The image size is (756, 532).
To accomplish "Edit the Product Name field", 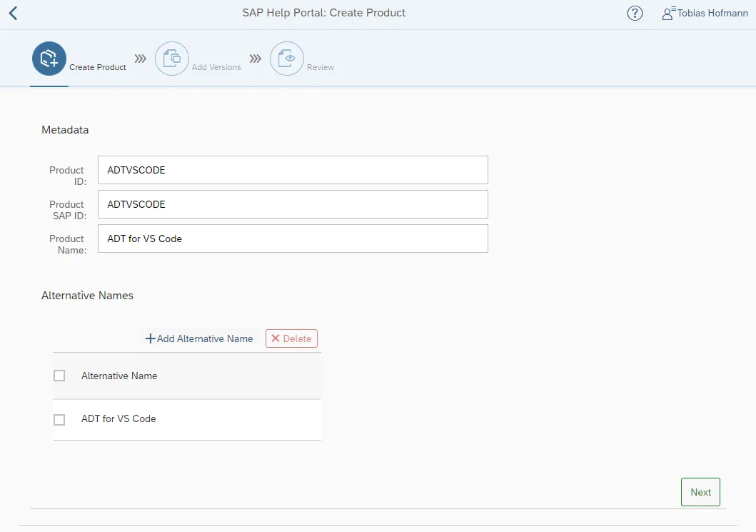I will click(x=293, y=239).
